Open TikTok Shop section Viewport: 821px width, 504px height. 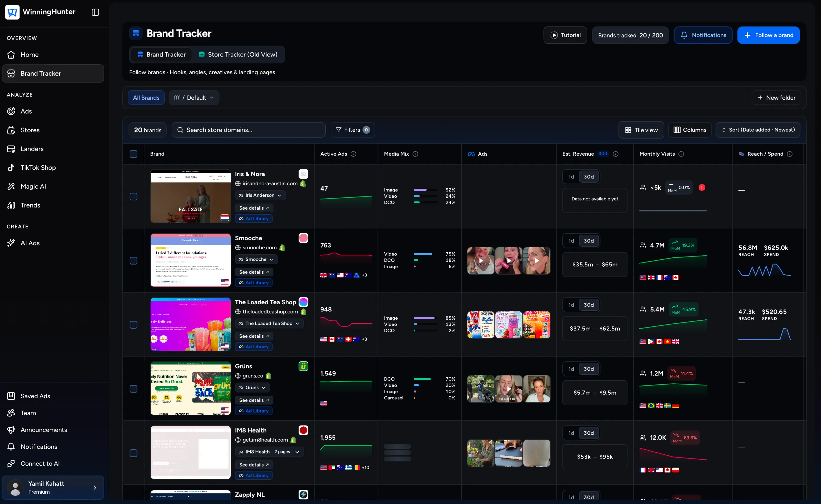pyautogui.click(x=53, y=168)
